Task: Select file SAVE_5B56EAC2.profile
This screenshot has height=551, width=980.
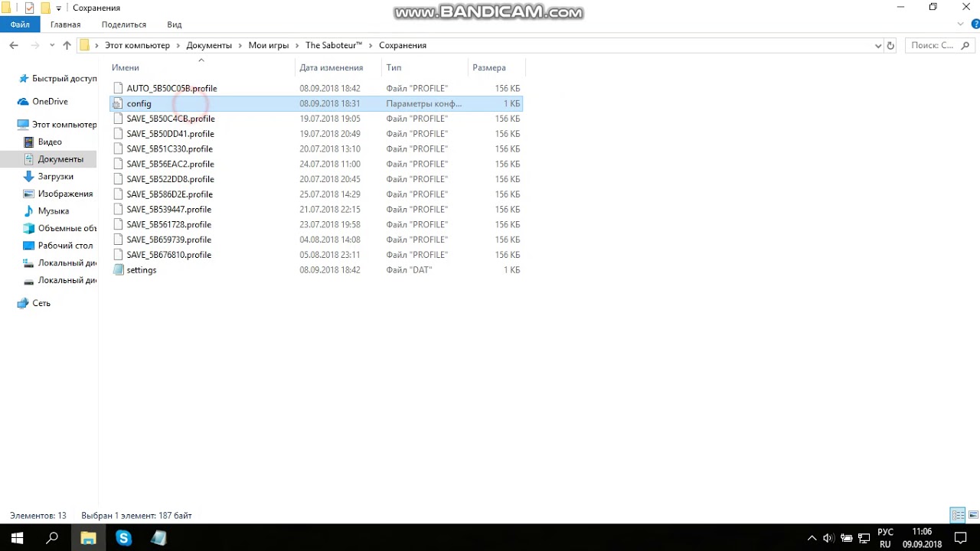Action: [x=170, y=164]
